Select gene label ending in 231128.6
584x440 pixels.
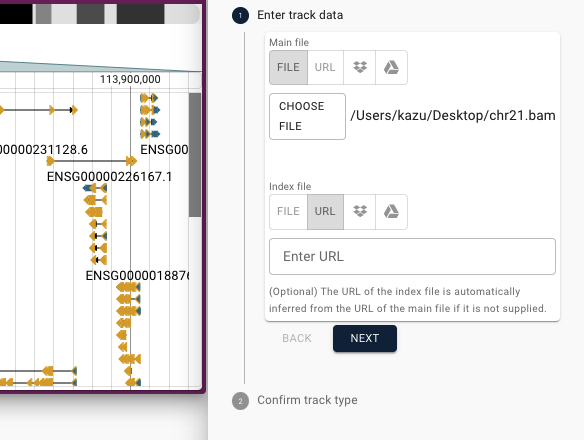(44, 150)
